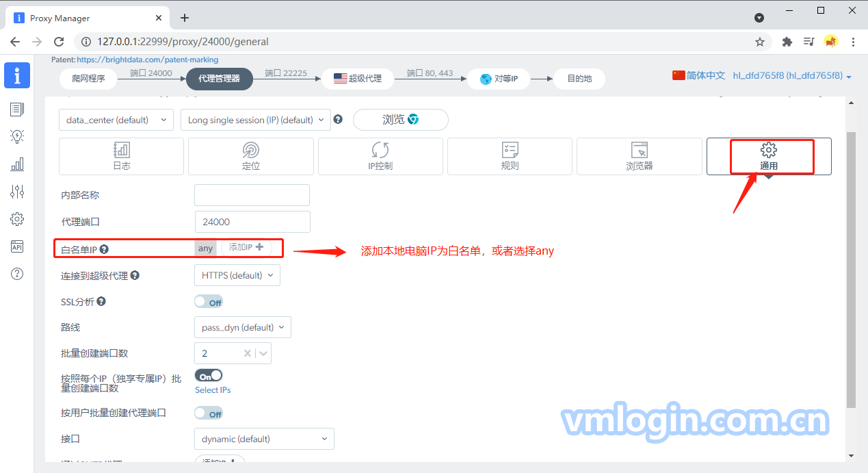
Task: Click the 代理端口 input field
Action: tap(252, 222)
